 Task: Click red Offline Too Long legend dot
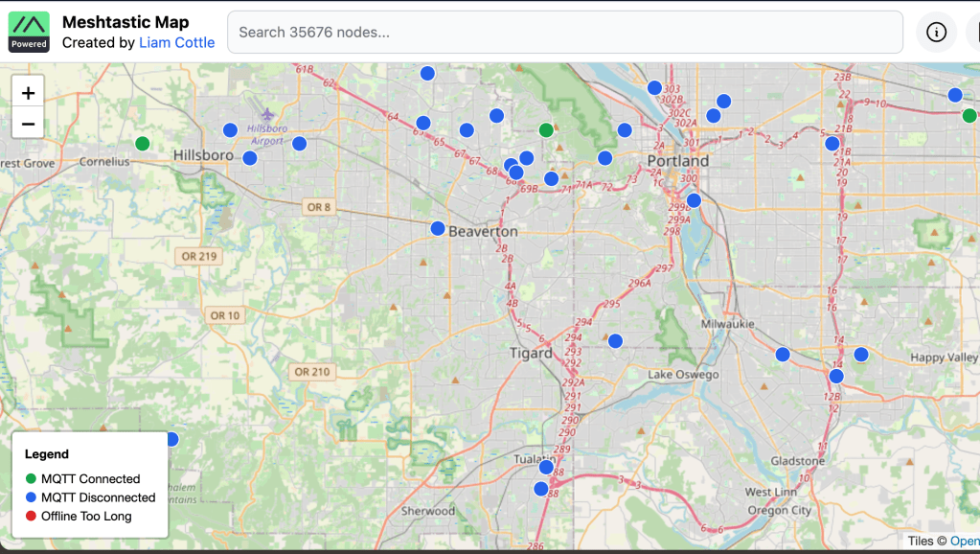click(x=31, y=517)
